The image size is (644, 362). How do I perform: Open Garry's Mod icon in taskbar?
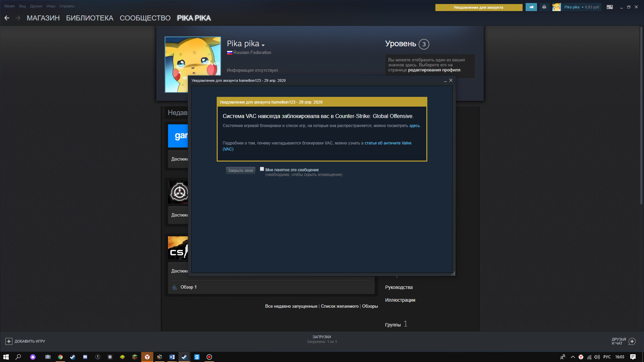coord(197,357)
